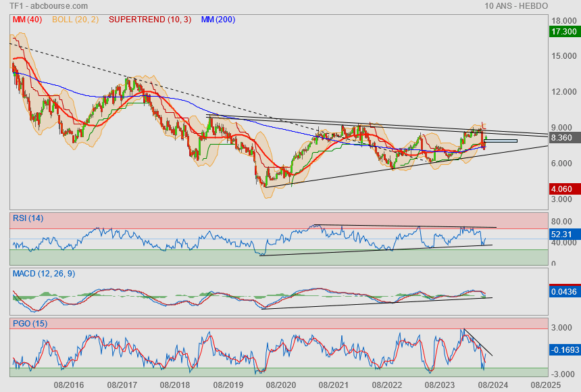Click the 08/2025 date axis label
The width and height of the screenshot is (581, 392).
click(x=546, y=385)
